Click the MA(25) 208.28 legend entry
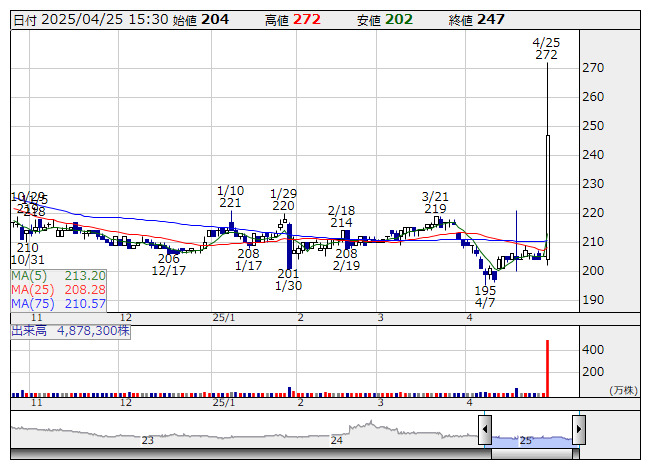The width and height of the screenshot is (653, 470). pyautogui.click(x=58, y=290)
